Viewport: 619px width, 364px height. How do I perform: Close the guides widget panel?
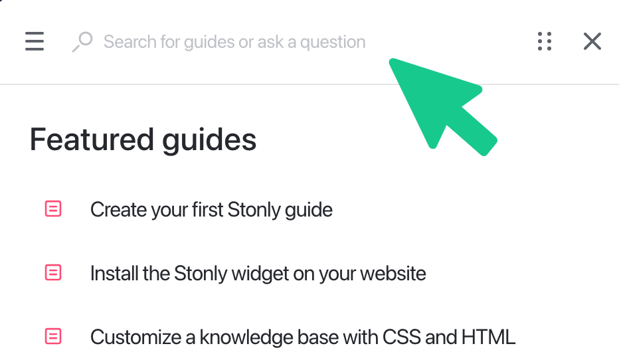point(592,42)
